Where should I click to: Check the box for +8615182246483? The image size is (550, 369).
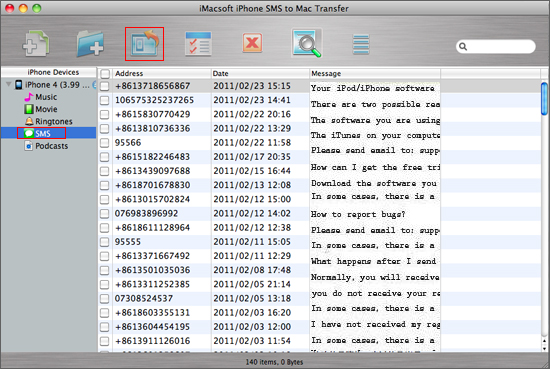tap(105, 157)
